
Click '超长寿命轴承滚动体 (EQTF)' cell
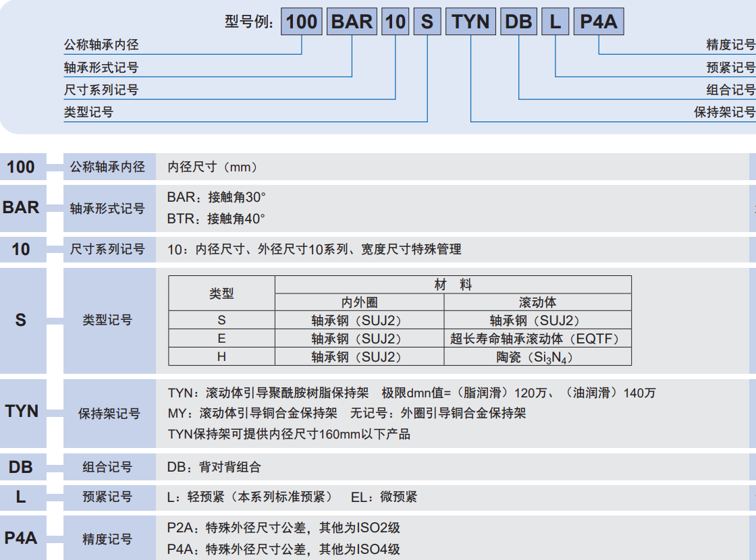[x=537, y=338]
